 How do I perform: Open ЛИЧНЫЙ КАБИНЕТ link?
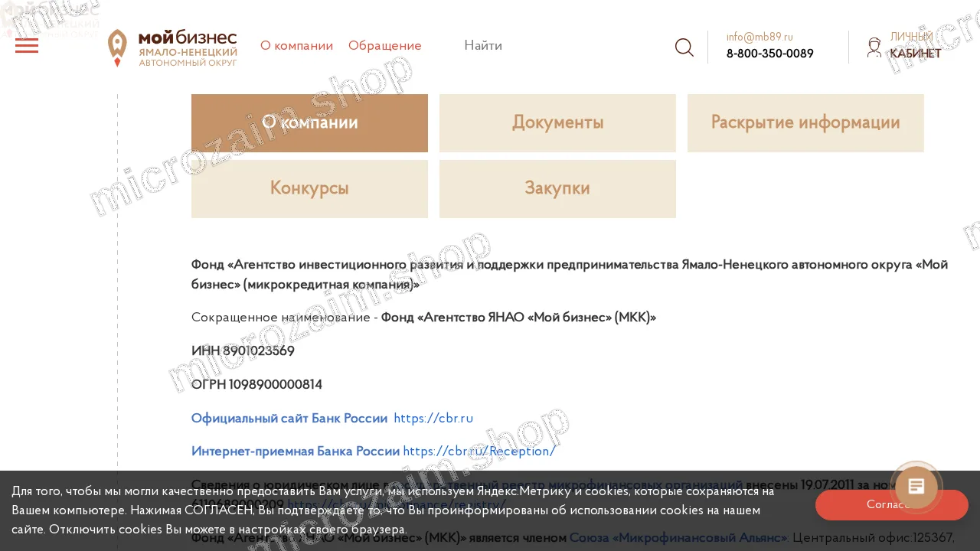(916, 45)
